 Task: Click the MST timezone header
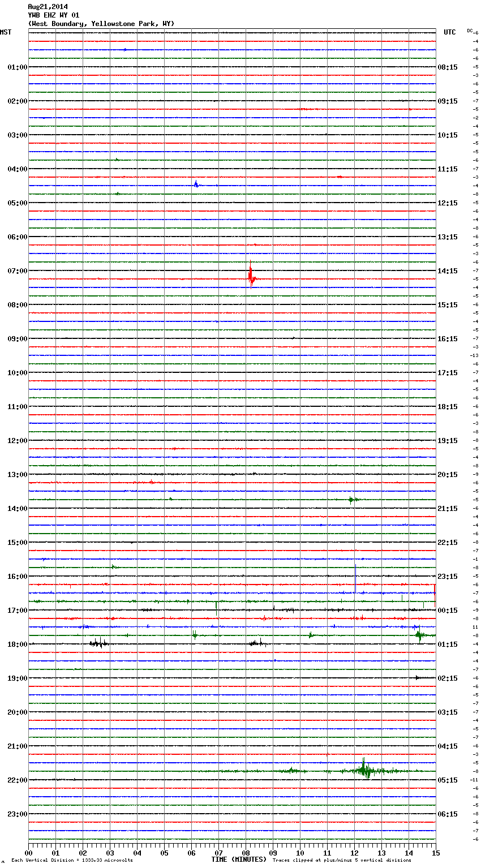point(6,32)
